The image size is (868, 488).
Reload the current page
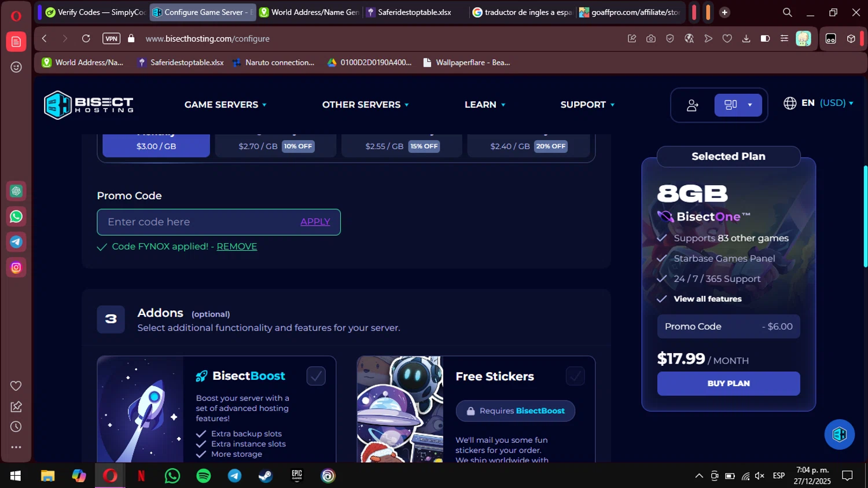(x=86, y=39)
